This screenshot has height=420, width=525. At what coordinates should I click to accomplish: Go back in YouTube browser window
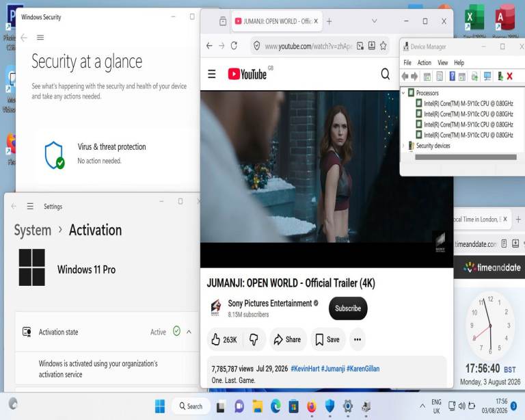(x=209, y=46)
